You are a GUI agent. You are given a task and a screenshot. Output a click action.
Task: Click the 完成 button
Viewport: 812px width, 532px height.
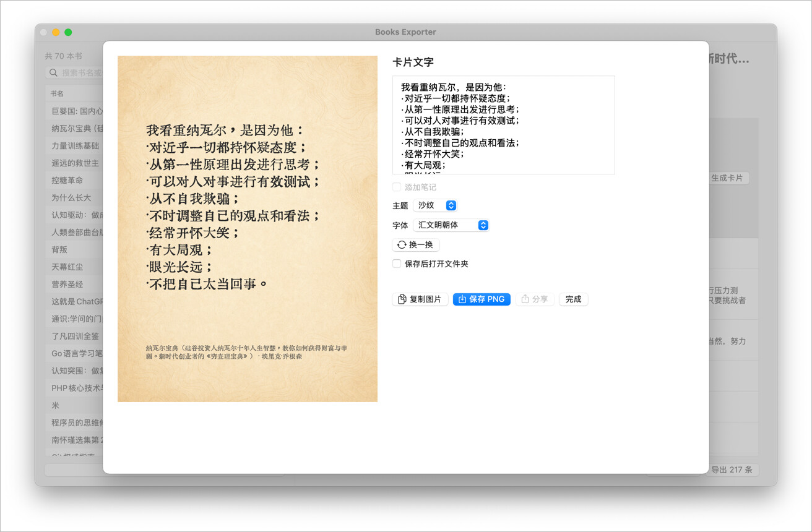click(573, 299)
